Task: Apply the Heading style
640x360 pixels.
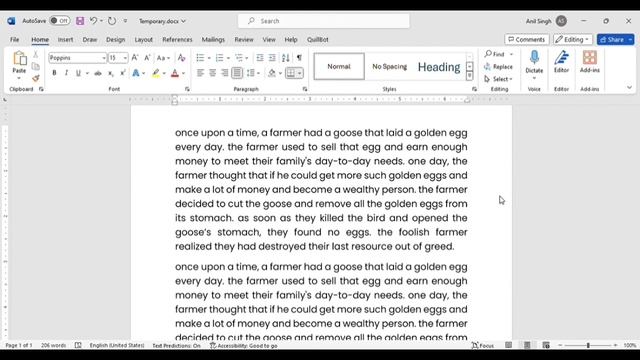Action: 439,67
